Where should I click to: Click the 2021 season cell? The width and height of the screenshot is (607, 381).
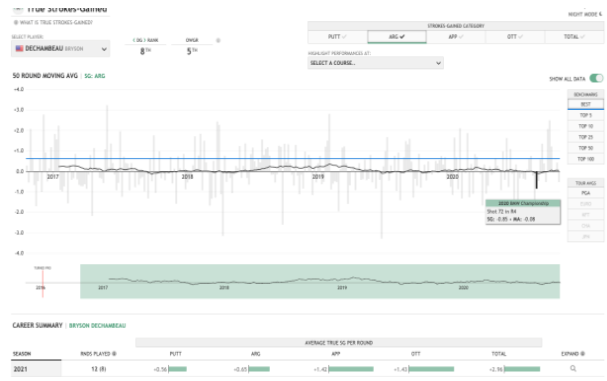36,369
